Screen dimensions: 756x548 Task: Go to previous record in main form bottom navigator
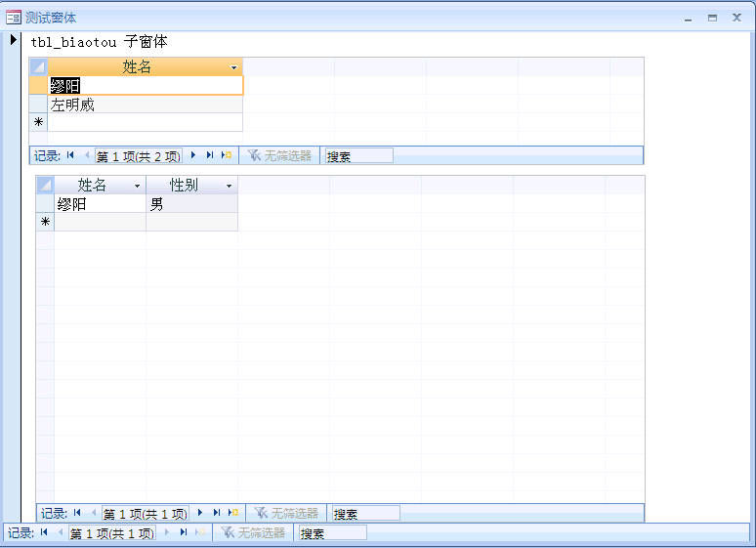pyautogui.click(x=61, y=532)
